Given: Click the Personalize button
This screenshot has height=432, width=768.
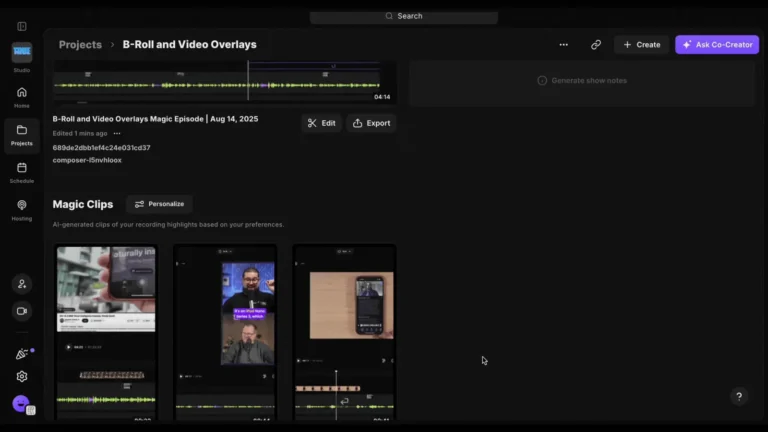Looking at the screenshot, I should coord(160,204).
